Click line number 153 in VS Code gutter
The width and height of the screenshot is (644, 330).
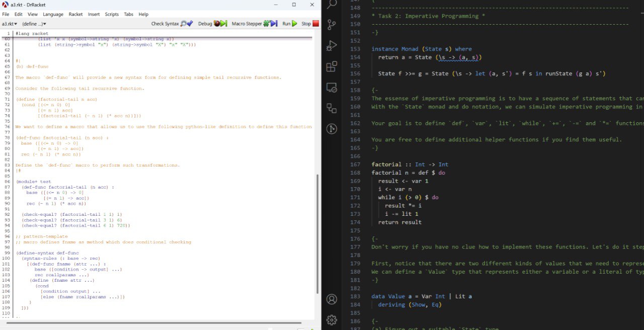(354, 49)
